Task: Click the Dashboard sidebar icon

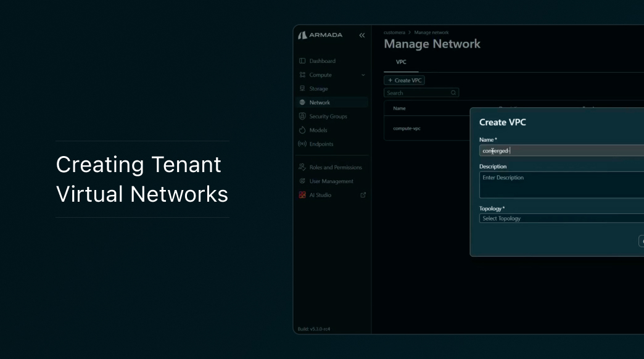Action: pyautogui.click(x=302, y=61)
